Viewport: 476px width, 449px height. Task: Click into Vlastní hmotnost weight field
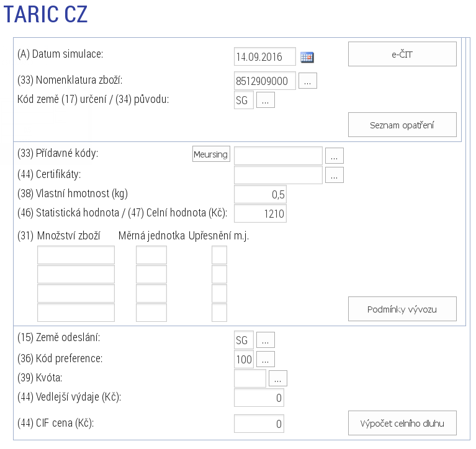pyautogui.click(x=260, y=194)
